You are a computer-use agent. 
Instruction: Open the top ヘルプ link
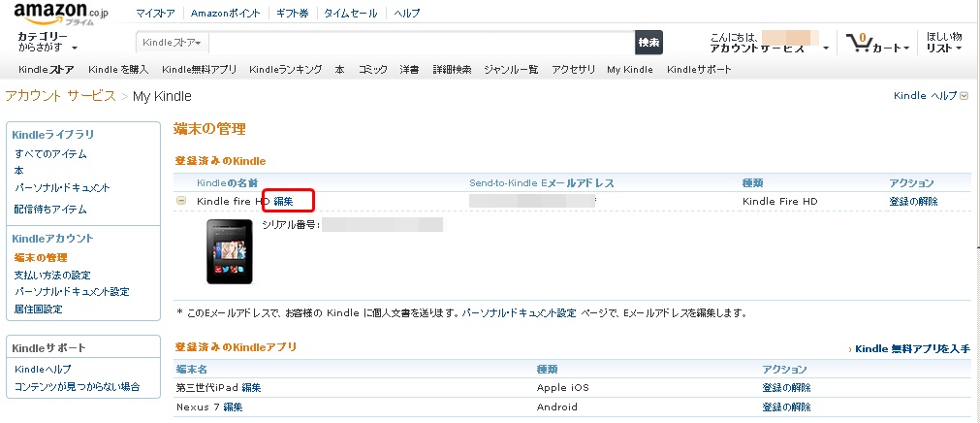point(407,13)
